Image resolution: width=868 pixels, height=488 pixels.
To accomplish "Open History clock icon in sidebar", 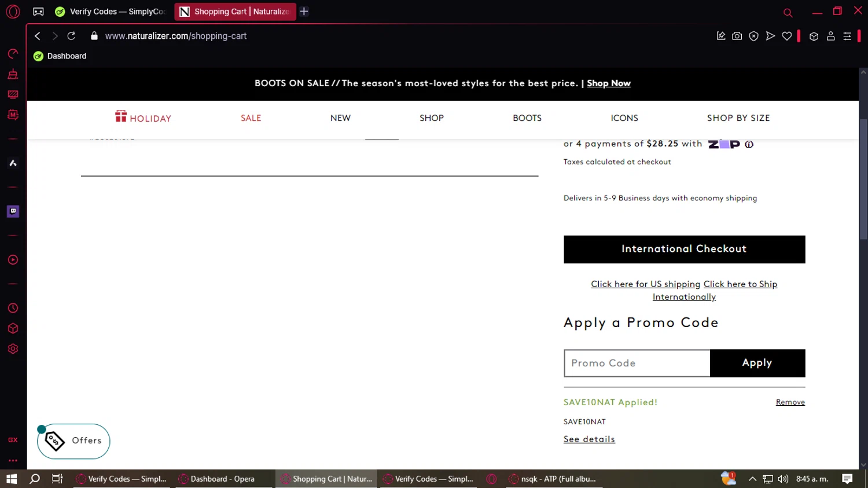I will tap(13, 308).
